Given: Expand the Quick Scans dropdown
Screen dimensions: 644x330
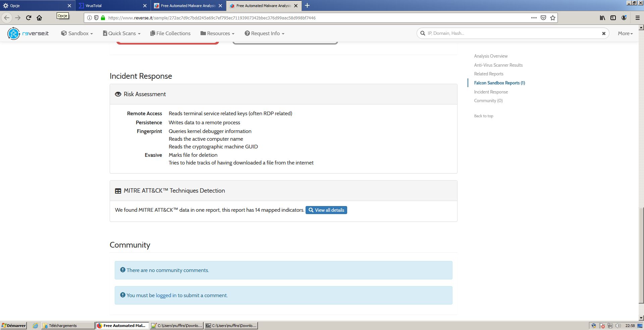Looking at the screenshot, I should [122, 34].
